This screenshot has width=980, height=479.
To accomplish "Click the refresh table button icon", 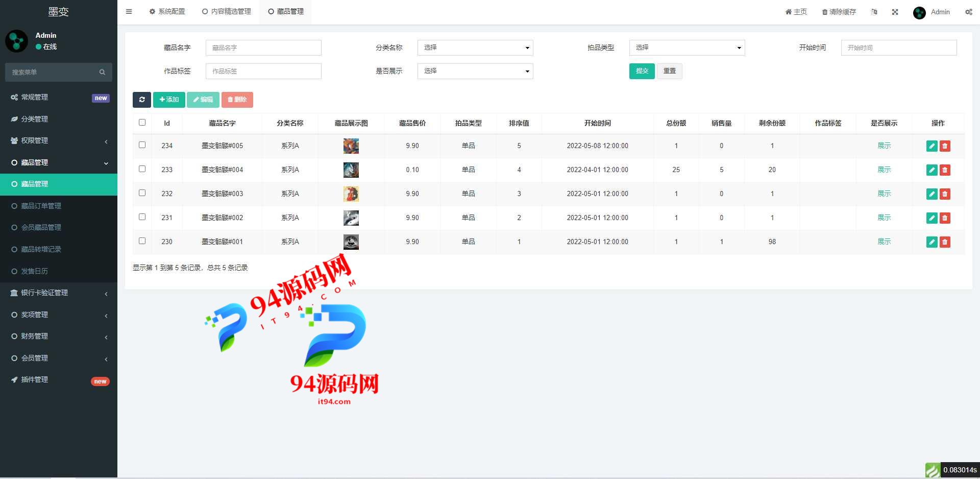I will tap(142, 100).
